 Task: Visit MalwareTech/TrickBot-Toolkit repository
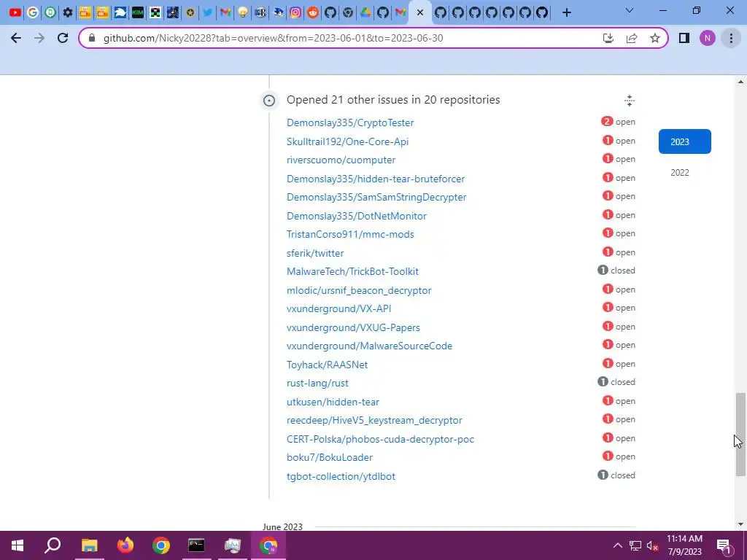pyautogui.click(x=352, y=271)
